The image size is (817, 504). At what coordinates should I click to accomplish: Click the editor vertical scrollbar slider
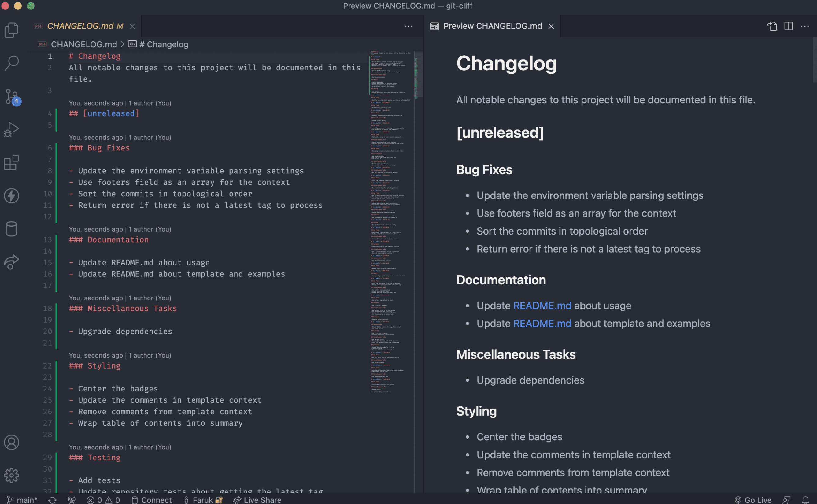(x=419, y=75)
